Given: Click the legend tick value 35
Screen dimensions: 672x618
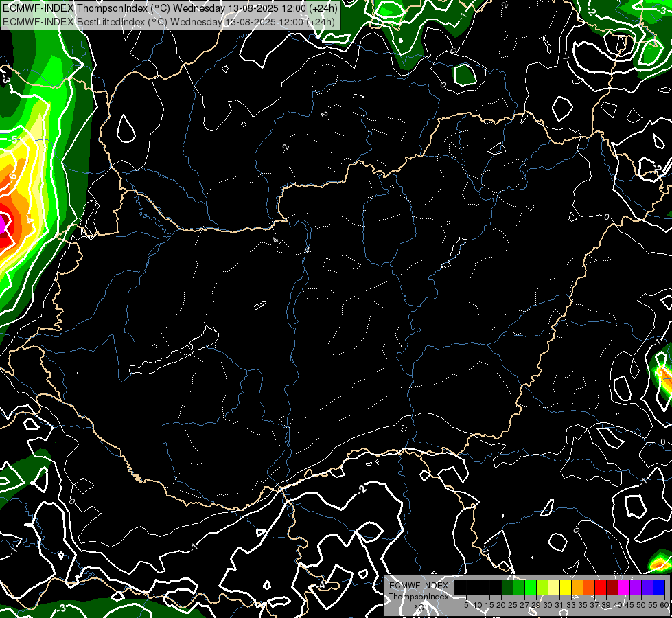Looking at the screenshot, I should click(583, 605).
